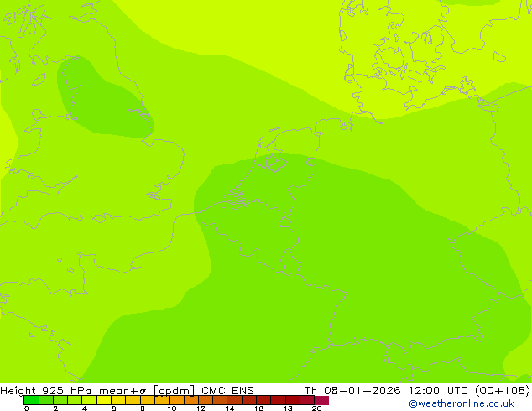Click the legend scale value '20'

(317, 408)
